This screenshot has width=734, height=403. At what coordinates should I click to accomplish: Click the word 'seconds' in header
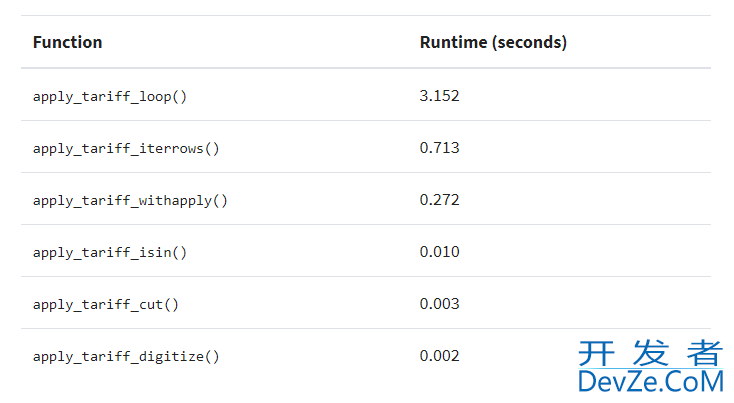pos(529,42)
